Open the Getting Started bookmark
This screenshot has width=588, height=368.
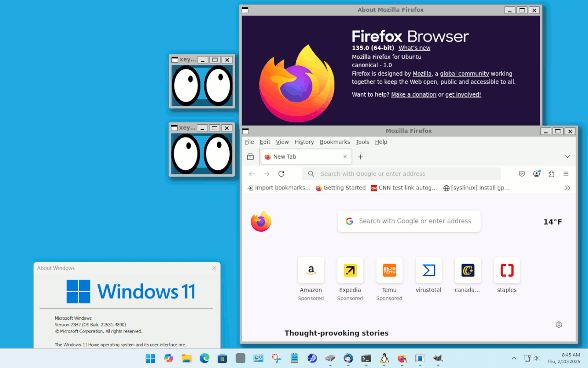(340, 188)
